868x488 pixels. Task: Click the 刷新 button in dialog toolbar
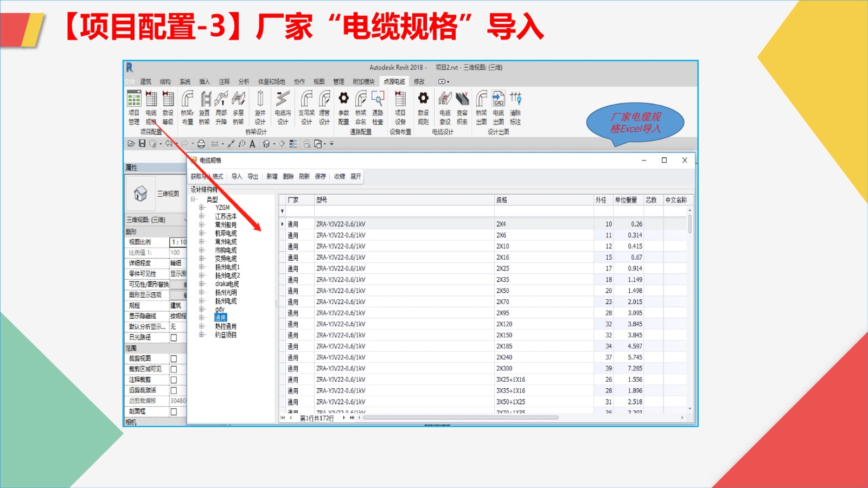click(304, 177)
